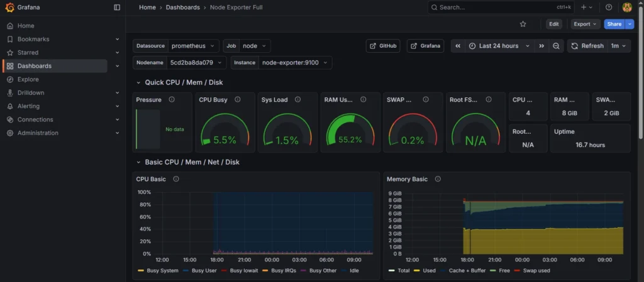
Task: Dock the sidebar menu using panel icon
Action: 117,8
